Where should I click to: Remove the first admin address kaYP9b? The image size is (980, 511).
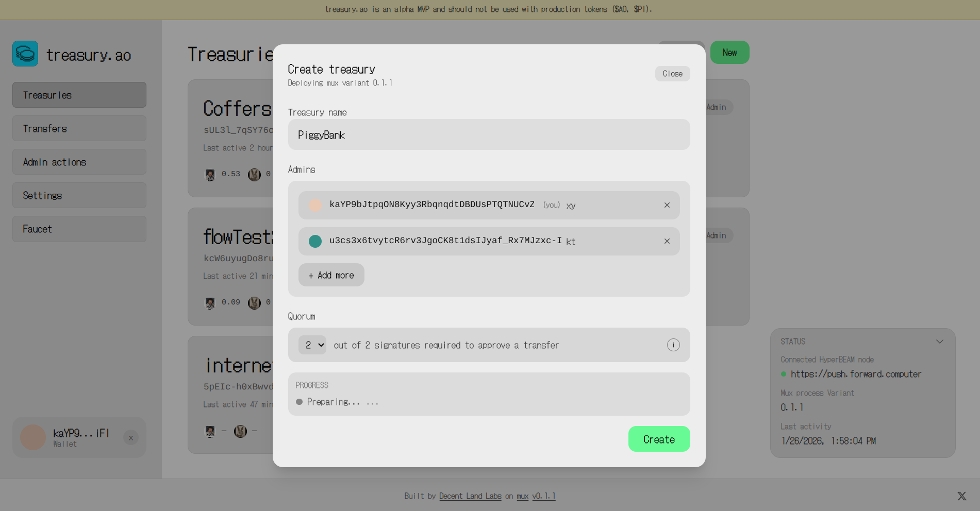pos(667,205)
